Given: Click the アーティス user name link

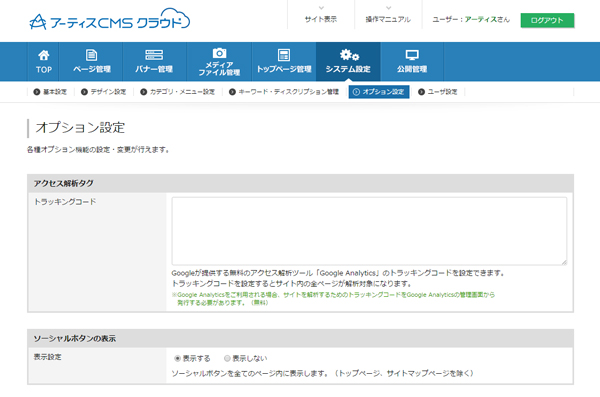Looking at the screenshot, I should click(481, 20).
